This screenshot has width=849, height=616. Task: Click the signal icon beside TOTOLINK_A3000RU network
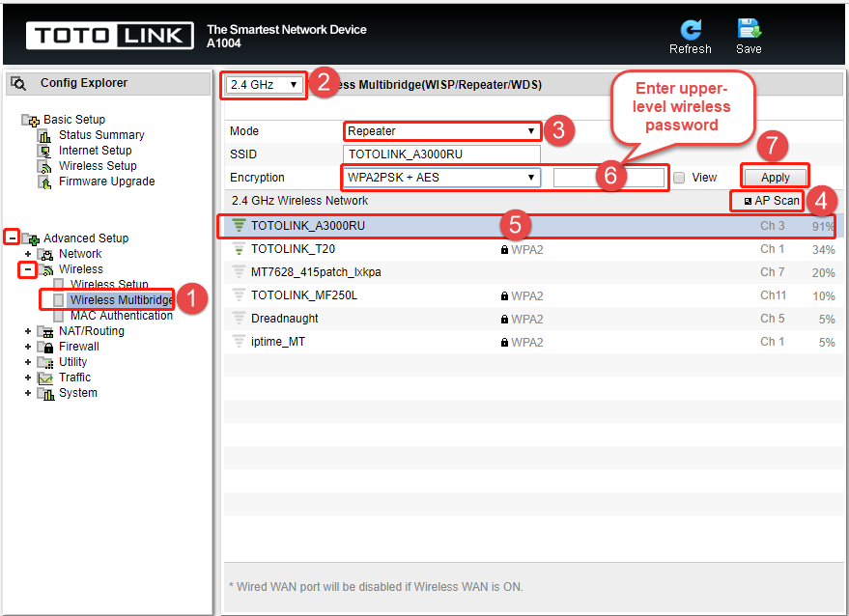click(x=239, y=225)
